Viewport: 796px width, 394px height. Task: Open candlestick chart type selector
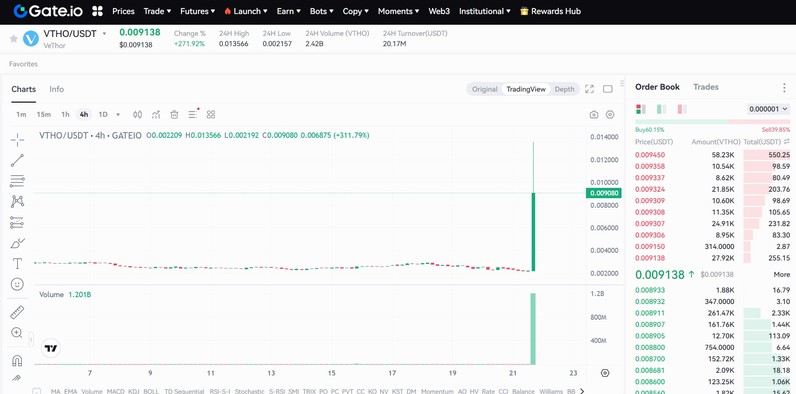tap(138, 114)
